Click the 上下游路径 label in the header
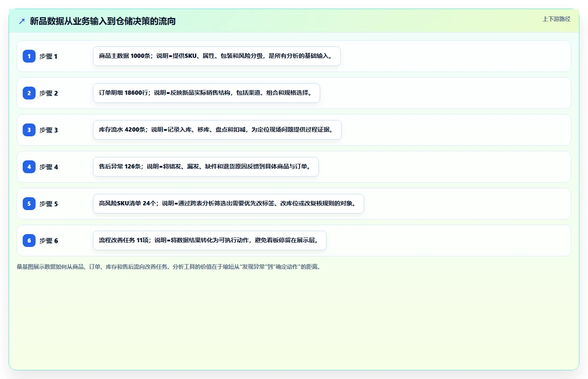 (556, 19)
